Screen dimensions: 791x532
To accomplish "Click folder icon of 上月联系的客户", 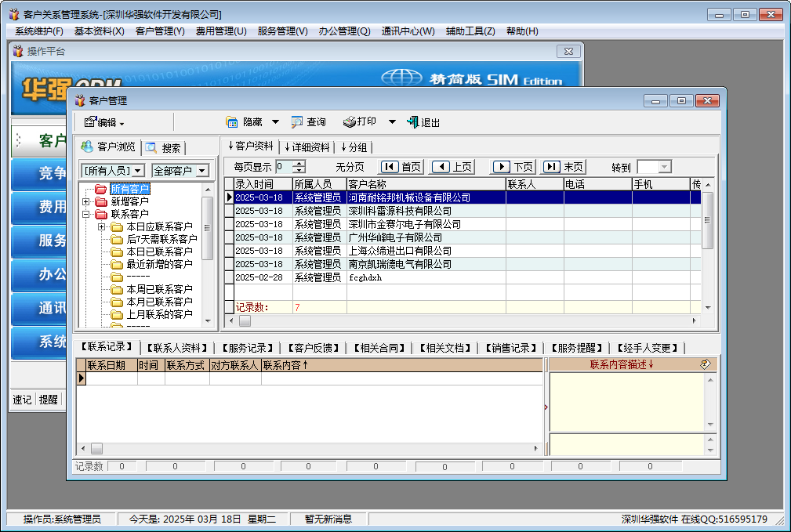I will click(x=117, y=315).
